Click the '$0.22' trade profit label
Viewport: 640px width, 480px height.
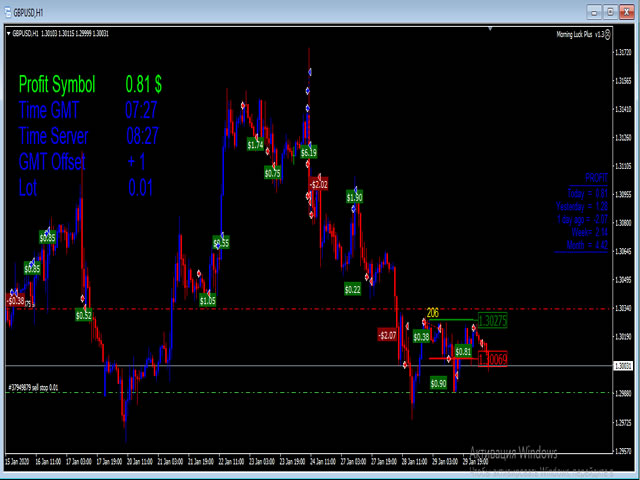[352, 290]
